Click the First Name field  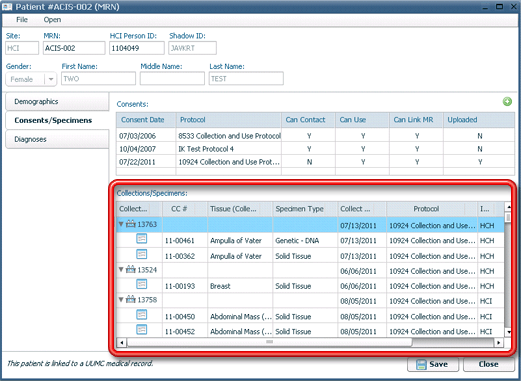[x=98, y=79]
